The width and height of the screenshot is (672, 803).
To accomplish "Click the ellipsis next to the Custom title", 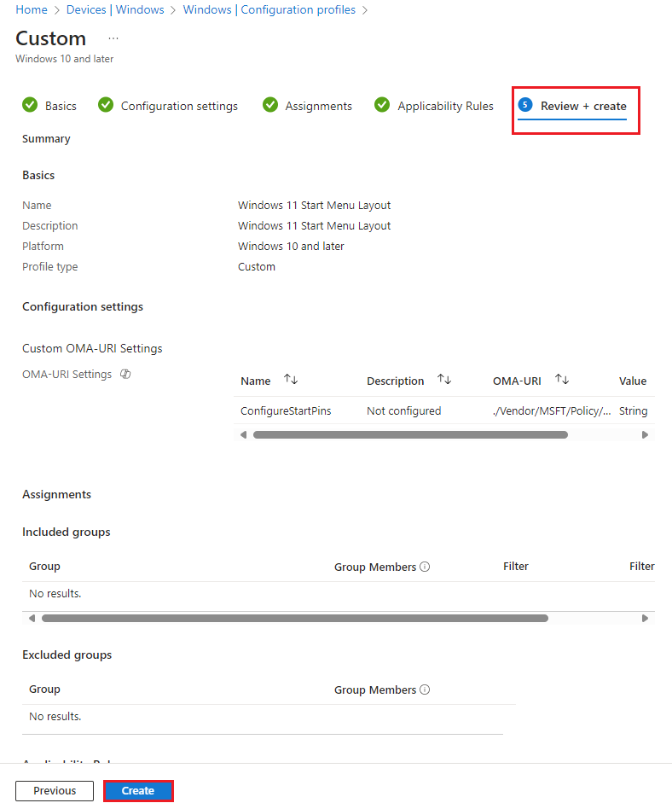I will [x=112, y=38].
